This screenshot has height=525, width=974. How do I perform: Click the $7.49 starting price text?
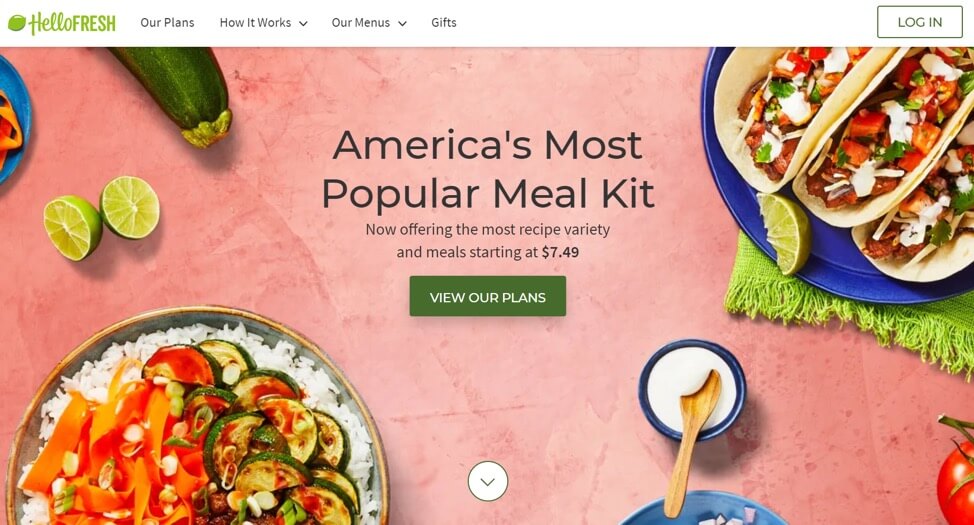coord(560,252)
